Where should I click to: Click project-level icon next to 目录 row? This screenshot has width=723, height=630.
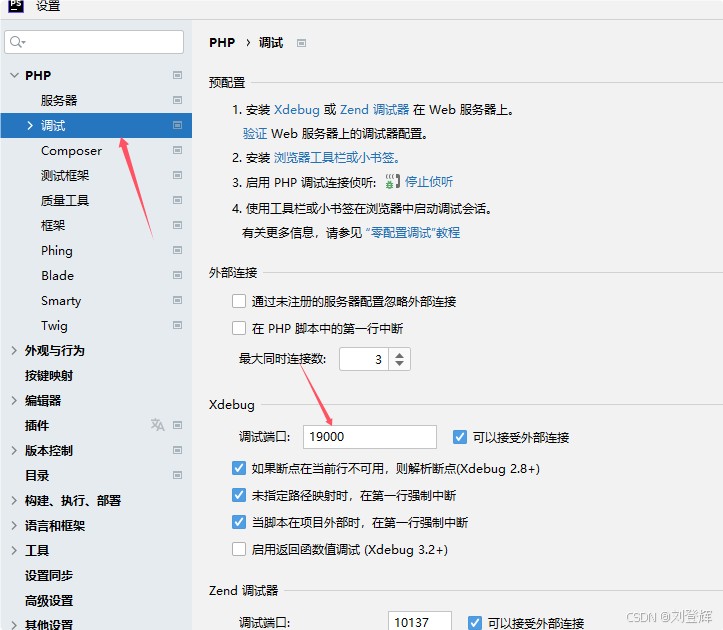coord(177,475)
